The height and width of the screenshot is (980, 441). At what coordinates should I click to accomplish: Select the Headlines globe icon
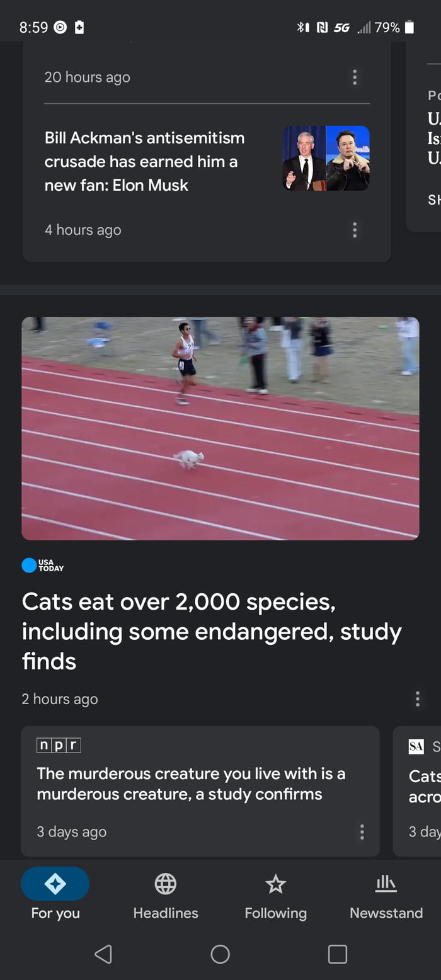click(x=165, y=884)
